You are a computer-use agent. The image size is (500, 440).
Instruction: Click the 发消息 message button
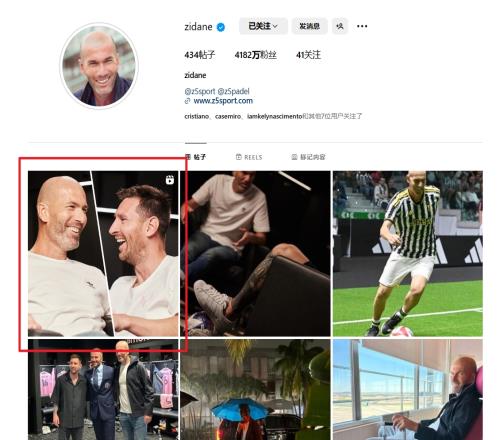[309, 26]
